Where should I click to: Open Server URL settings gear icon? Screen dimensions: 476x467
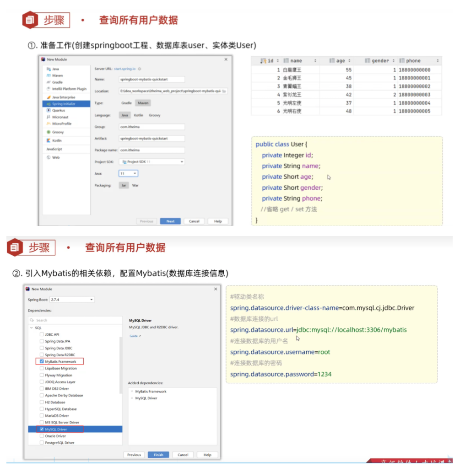click(x=140, y=69)
